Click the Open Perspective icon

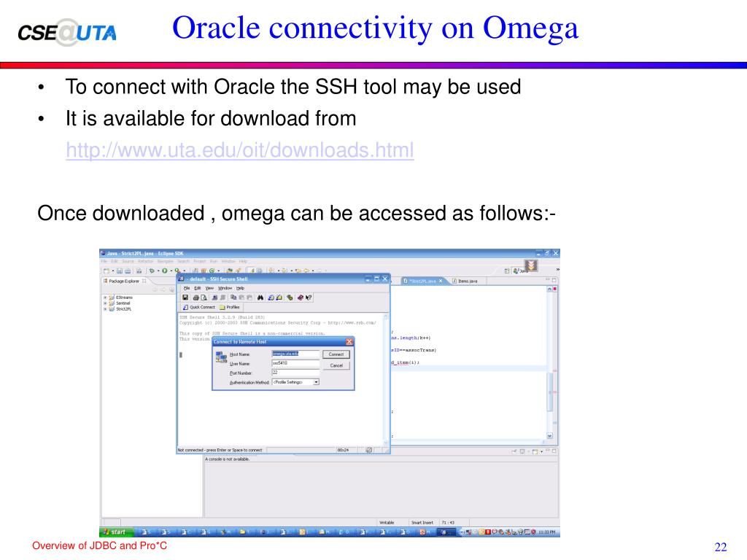pos(507,271)
